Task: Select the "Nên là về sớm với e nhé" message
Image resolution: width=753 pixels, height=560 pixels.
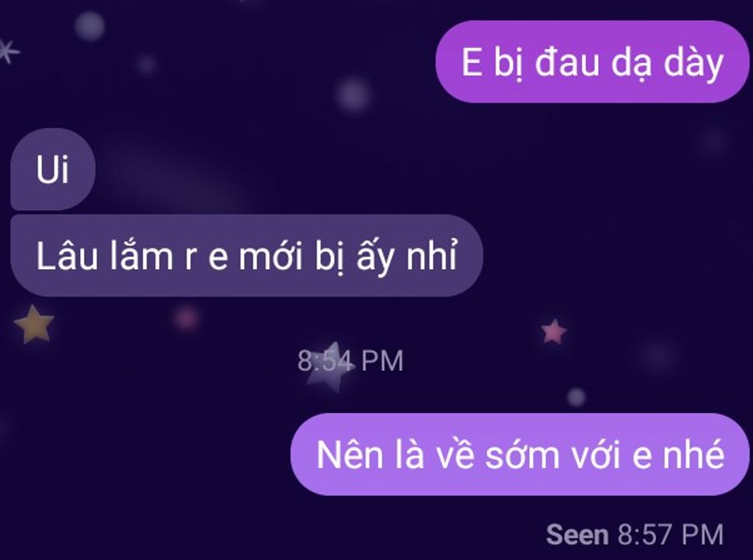Action: (520, 454)
